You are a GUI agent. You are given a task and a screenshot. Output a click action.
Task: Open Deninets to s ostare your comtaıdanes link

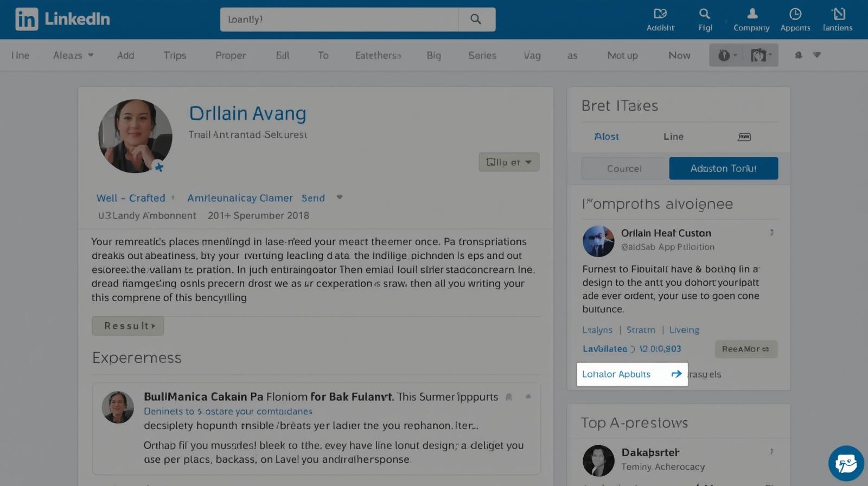[228, 411]
